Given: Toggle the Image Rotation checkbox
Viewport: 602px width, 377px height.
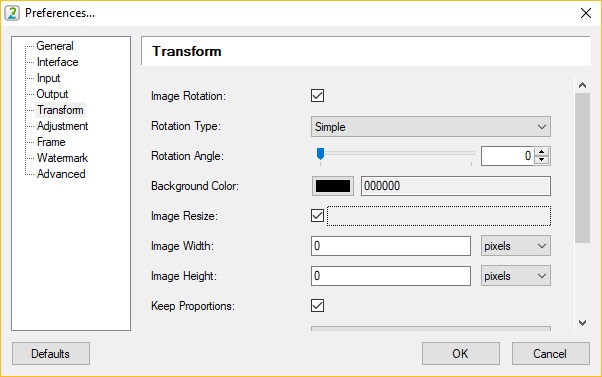Looking at the screenshot, I should 318,96.
